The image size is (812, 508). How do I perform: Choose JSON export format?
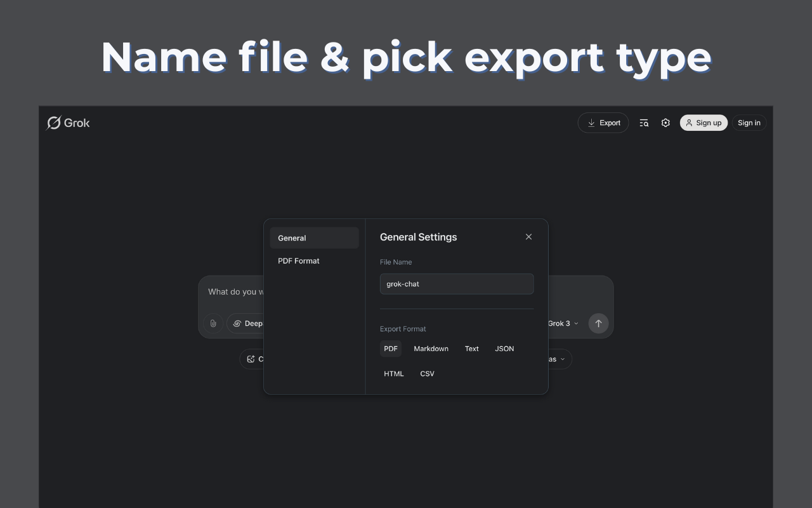pyautogui.click(x=504, y=349)
